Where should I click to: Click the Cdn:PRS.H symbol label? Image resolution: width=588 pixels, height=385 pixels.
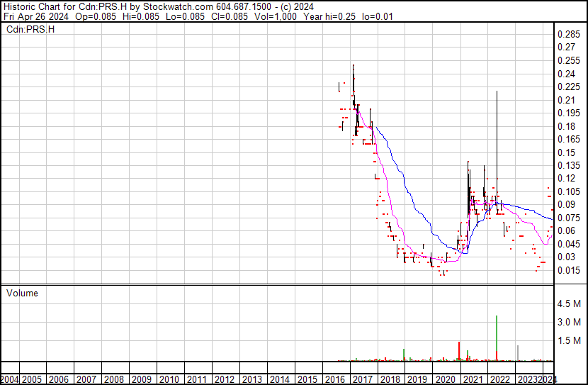click(x=30, y=29)
